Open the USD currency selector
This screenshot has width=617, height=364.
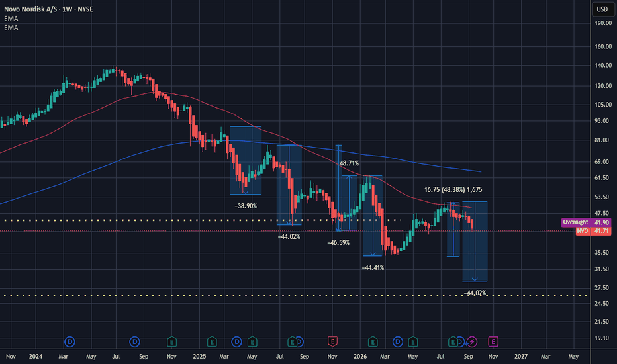602,9
